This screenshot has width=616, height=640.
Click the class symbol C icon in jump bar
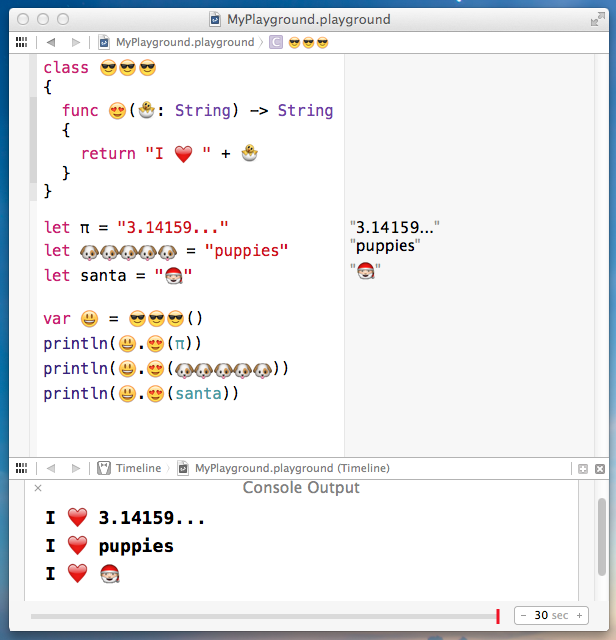276,42
